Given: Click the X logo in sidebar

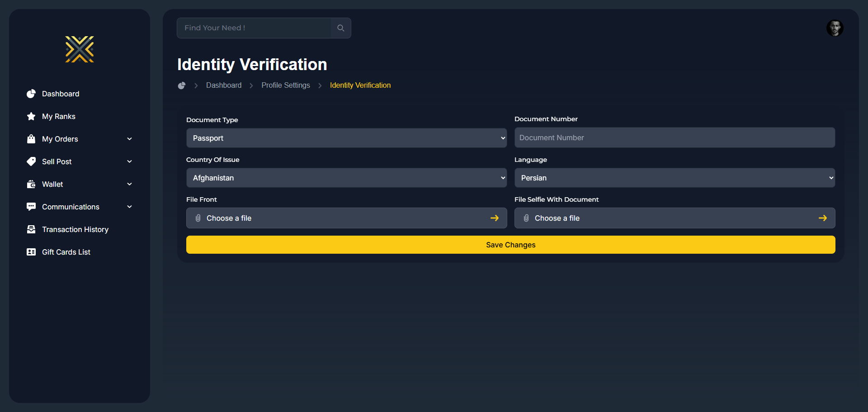Looking at the screenshot, I should point(80,49).
